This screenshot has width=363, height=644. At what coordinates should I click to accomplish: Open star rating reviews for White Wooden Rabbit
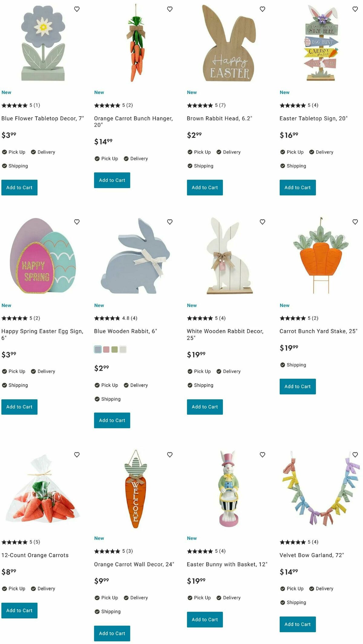206,318
